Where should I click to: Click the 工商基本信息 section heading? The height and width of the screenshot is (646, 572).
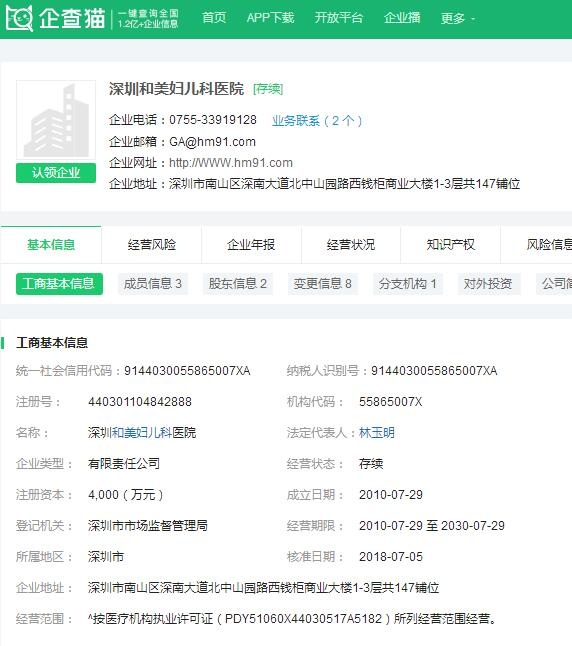click(x=52, y=343)
